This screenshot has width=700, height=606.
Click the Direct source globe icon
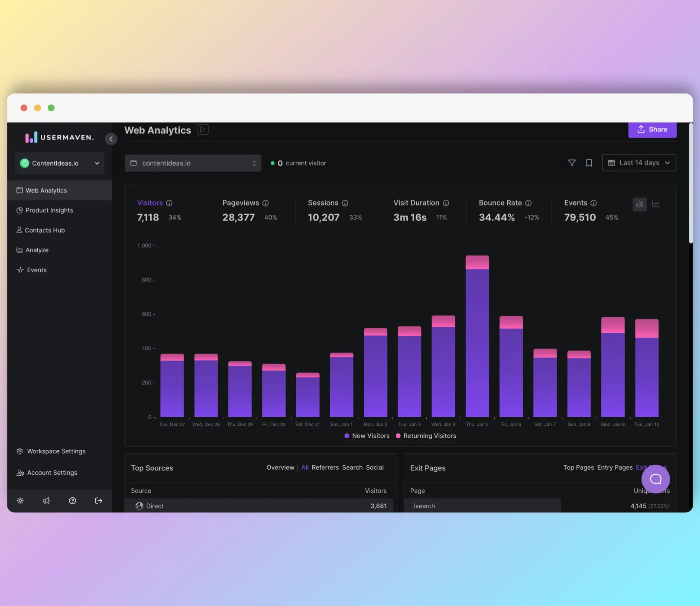[x=139, y=506]
